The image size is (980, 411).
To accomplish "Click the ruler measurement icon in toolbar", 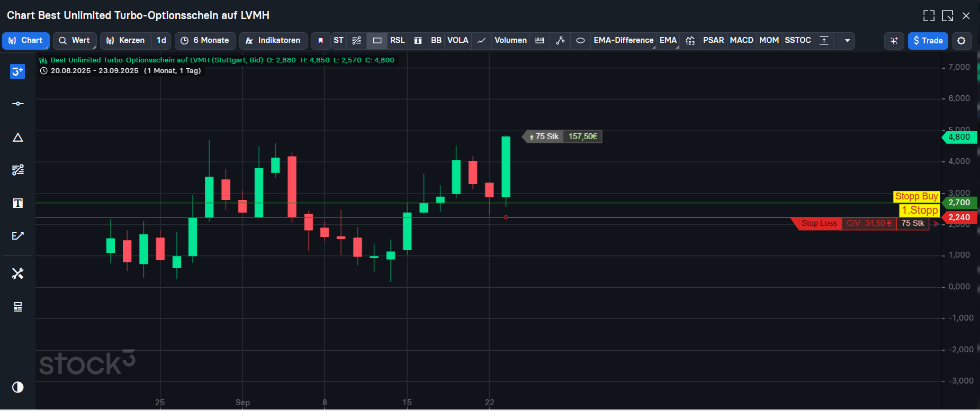I will [x=540, y=41].
